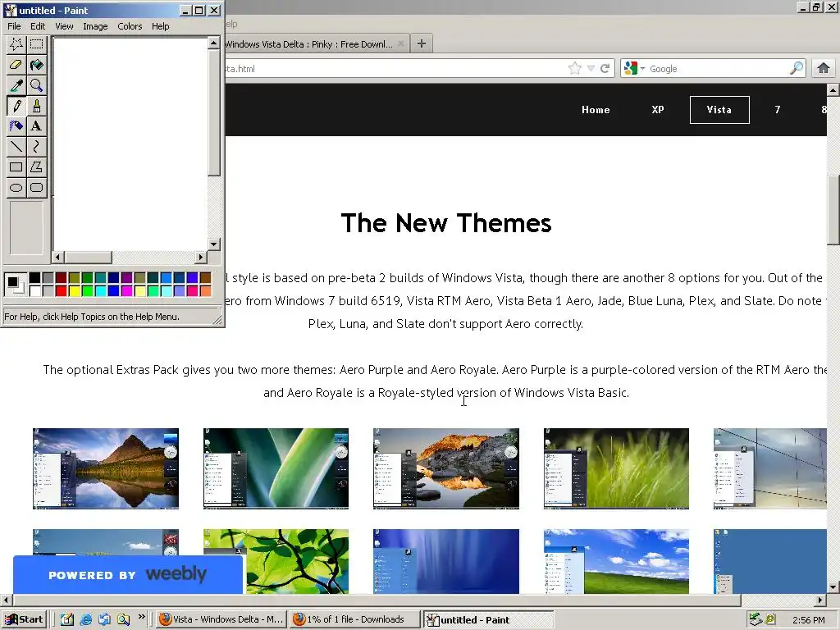Open the Downloads window from taskbar
This screenshot has width=840, height=630.
coord(354,619)
